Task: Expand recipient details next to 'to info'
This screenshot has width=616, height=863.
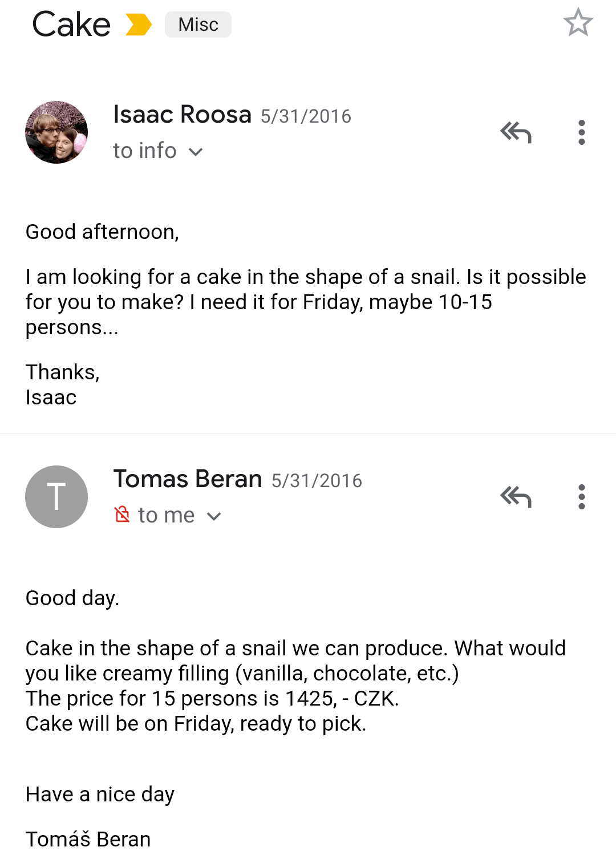Action: tap(196, 152)
